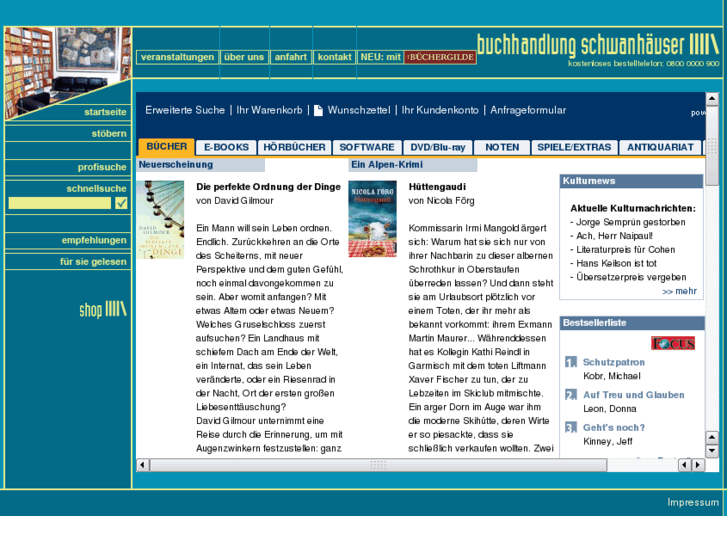
Task: Open bestseller Auf Treu und Glauben
Action: point(633,395)
